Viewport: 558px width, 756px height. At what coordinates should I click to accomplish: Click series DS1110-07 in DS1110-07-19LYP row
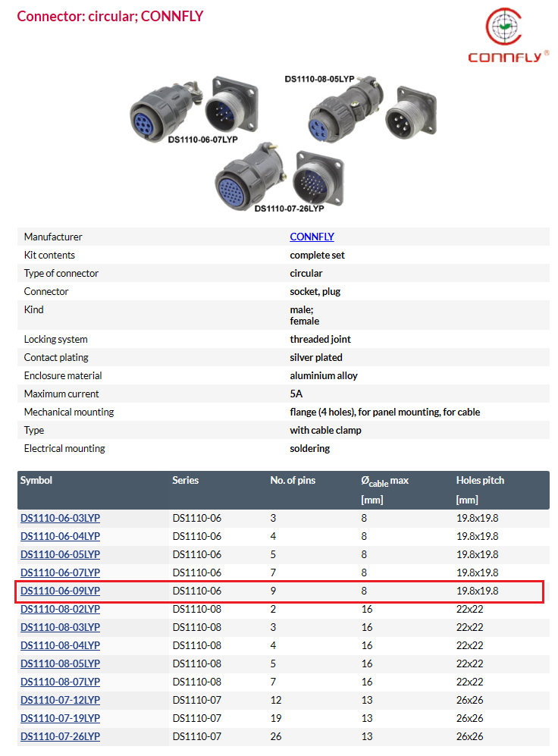196,718
